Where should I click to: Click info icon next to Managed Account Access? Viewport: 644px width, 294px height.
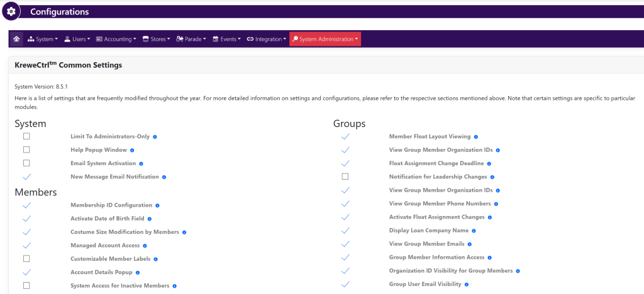[x=145, y=246]
